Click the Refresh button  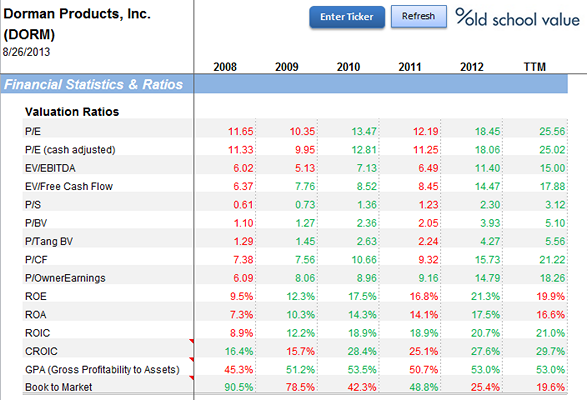(x=419, y=16)
